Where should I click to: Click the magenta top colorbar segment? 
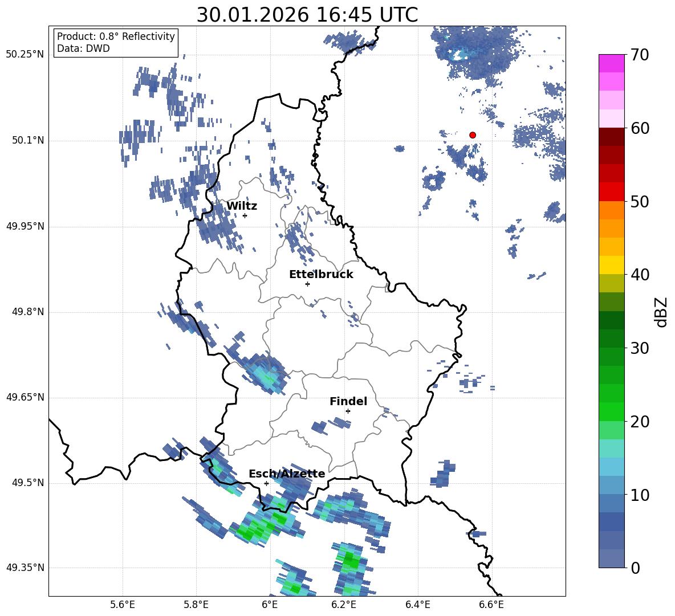pos(611,64)
